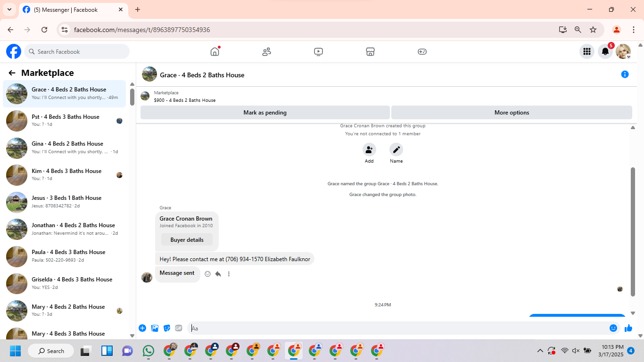Screen dimensions: 644x362
Task: Open more options for 'Message sent' message
Action: [x=229, y=274]
